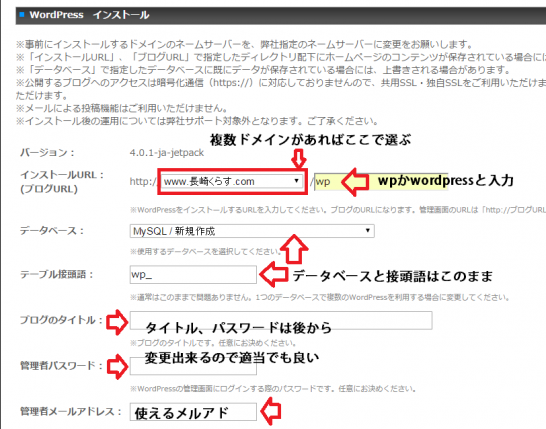The height and width of the screenshot is (429, 546).
Task: Open the database MySQL dropdown
Action: pyautogui.click(x=252, y=231)
